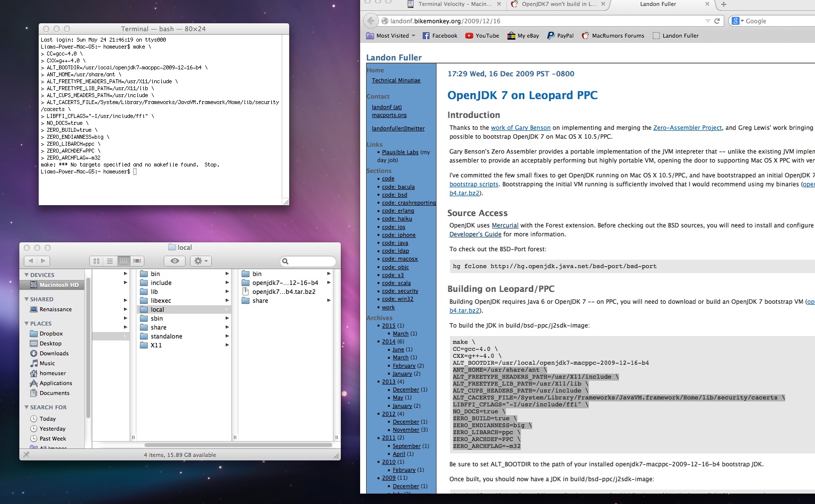Go back in Finder toolbar
Image resolution: width=815 pixels, height=504 pixels.
tap(31, 261)
